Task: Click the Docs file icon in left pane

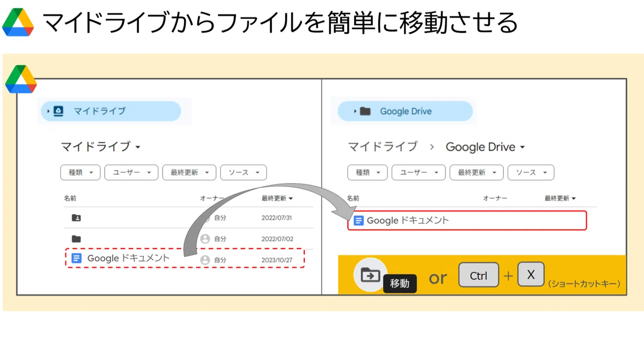Action: coord(77,258)
